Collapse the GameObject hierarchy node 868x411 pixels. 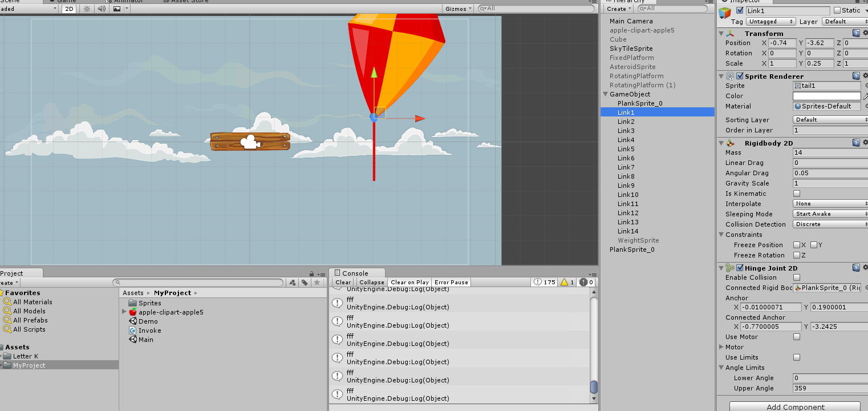[605, 94]
